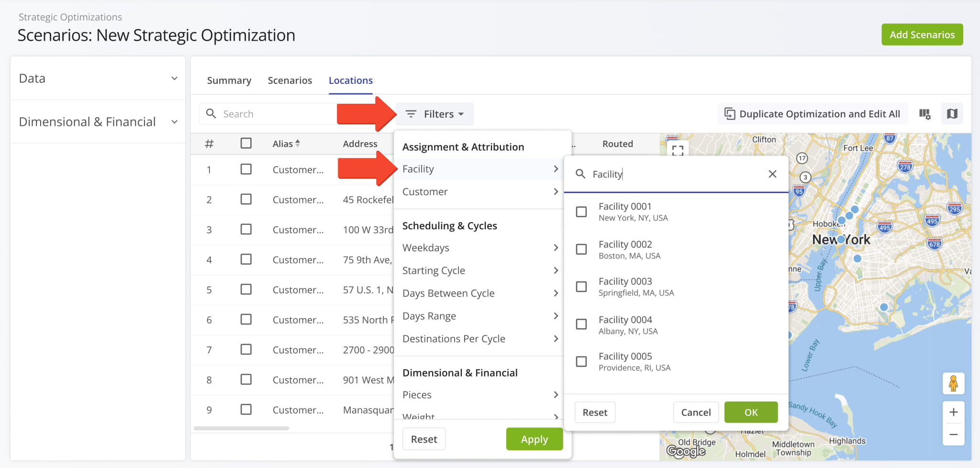Switch to the Summary tab
This screenshot has height=468, width=980.
(x=229, y=80)
